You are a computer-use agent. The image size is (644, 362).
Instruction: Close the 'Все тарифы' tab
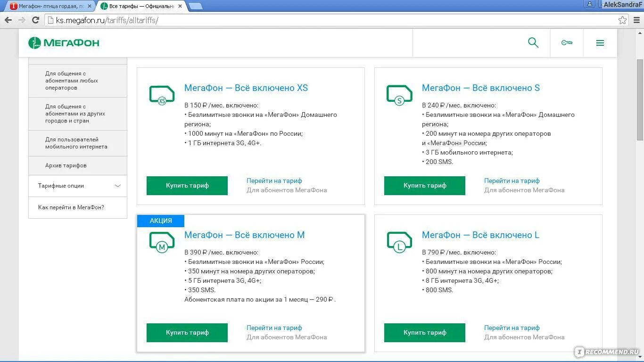(180, 6)
